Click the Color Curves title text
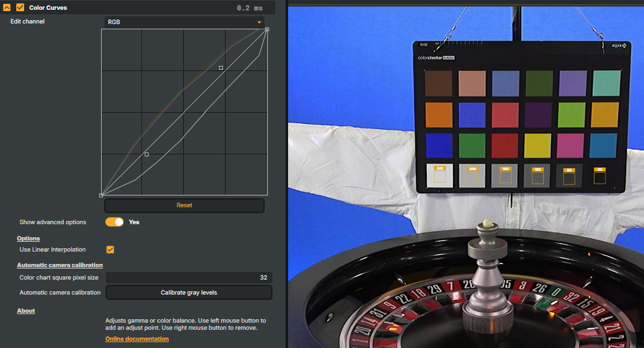The image size is (644, 348). 48,7
